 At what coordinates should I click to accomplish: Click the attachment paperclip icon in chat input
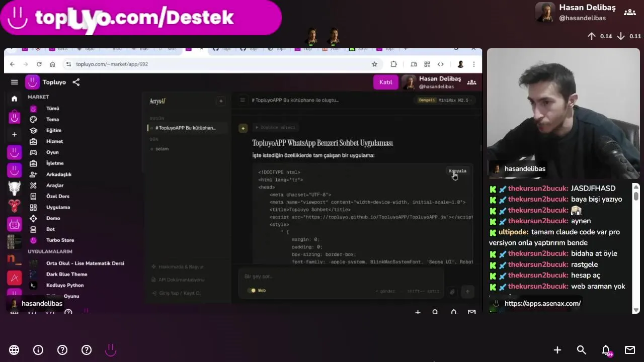tap(452, 292)
